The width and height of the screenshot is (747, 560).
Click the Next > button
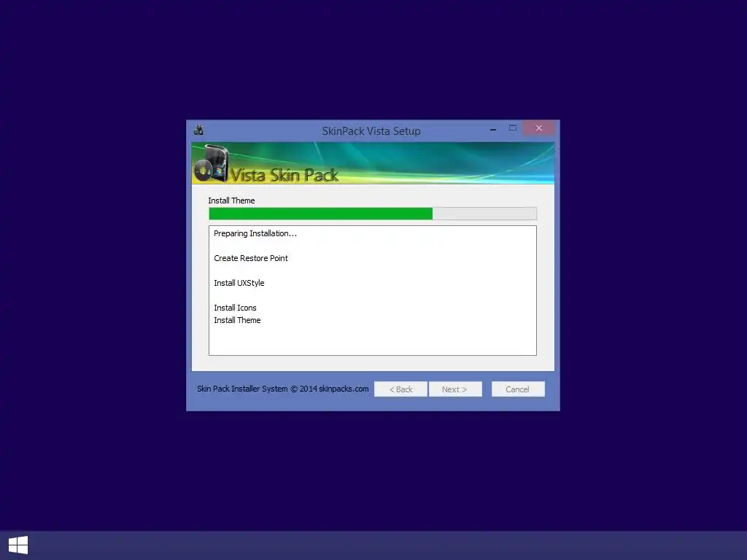point(455,389)
